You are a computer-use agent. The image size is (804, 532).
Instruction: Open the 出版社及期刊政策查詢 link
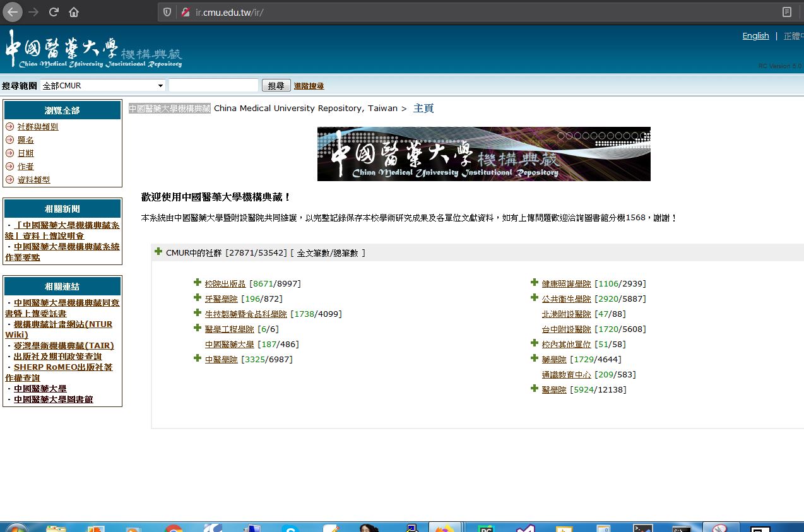[x=57, y=357]
